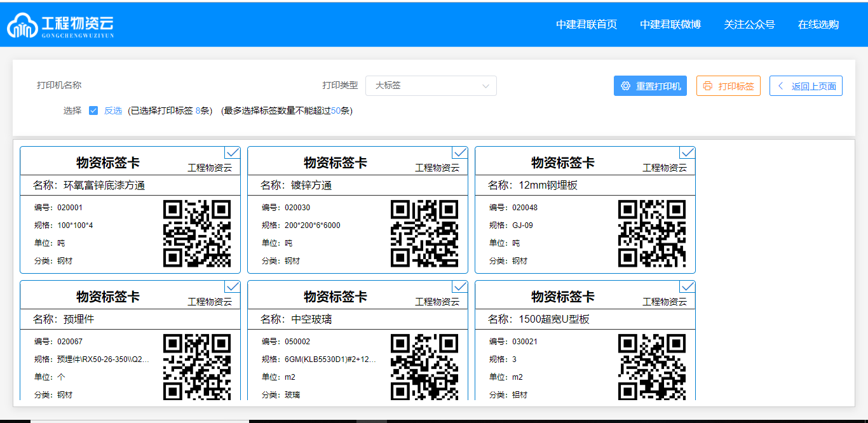Click QR code on 镀锌方通 card
868x423 pixels.
[x=424, y=233]
